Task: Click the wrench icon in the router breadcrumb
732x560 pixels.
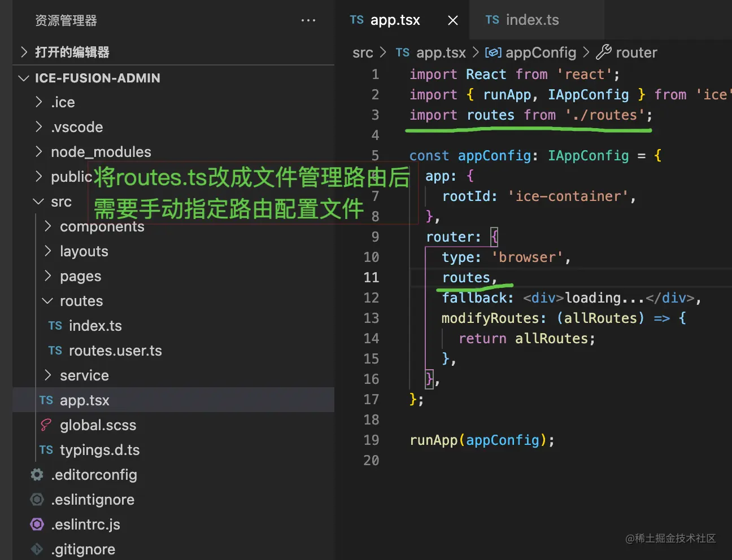Action: (603, 53)
